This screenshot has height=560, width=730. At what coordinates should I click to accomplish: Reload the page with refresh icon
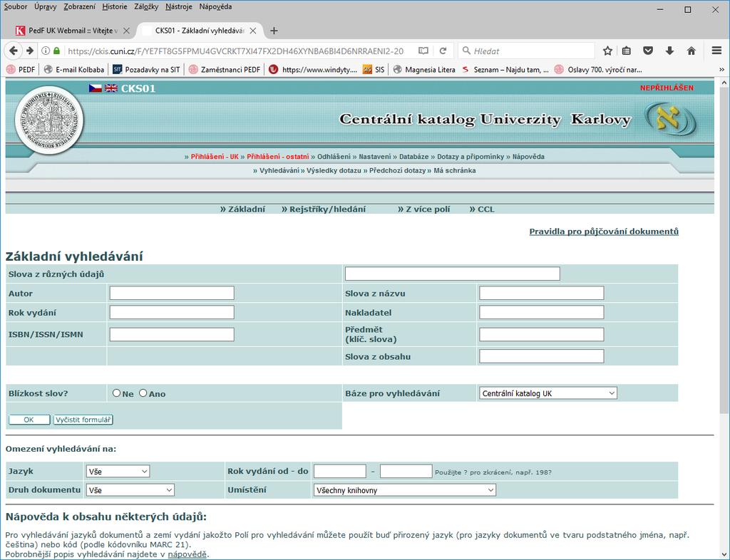[443, 51]
